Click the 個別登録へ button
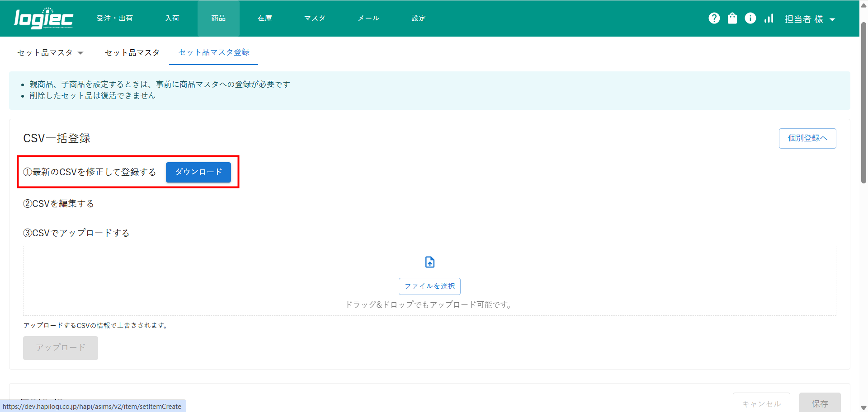868x412 pixels. point(807,138)
